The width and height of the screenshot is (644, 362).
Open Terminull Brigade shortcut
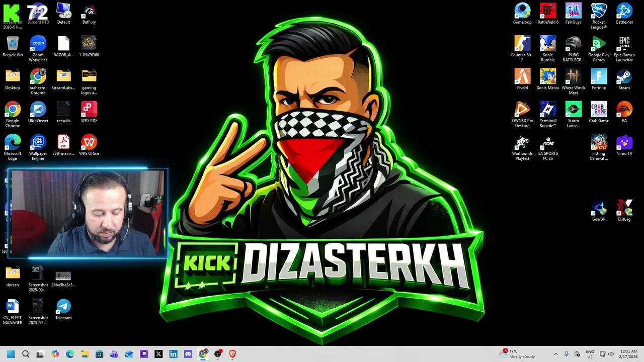click(548, 114)
